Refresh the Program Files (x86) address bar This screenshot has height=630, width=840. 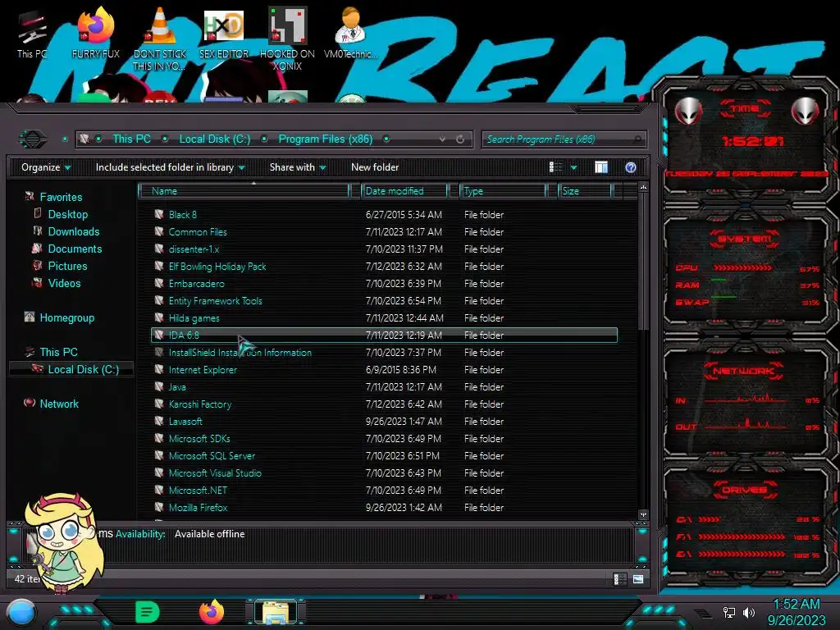460,139
